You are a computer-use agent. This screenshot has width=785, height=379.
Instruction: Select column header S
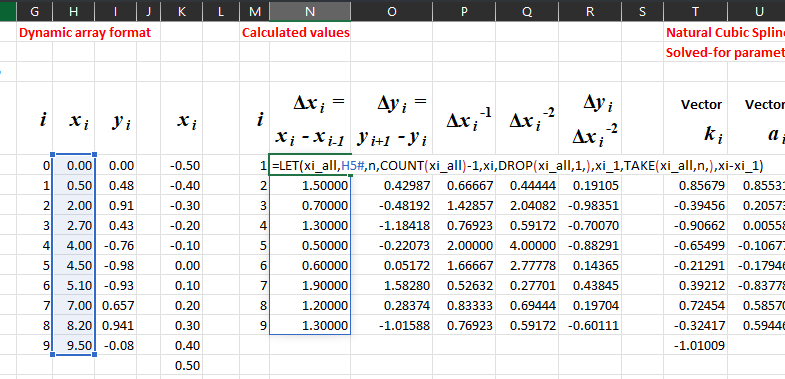click(643, 12)
